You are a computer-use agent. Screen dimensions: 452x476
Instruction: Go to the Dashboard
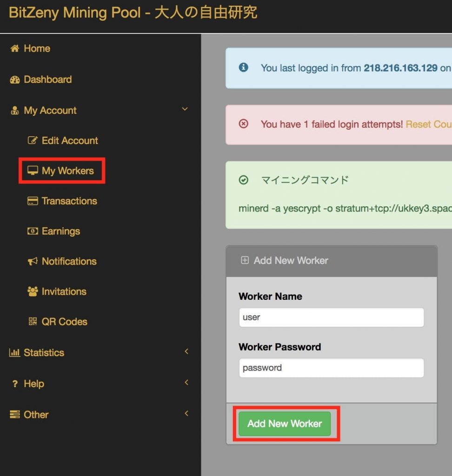tap(48, 79)
